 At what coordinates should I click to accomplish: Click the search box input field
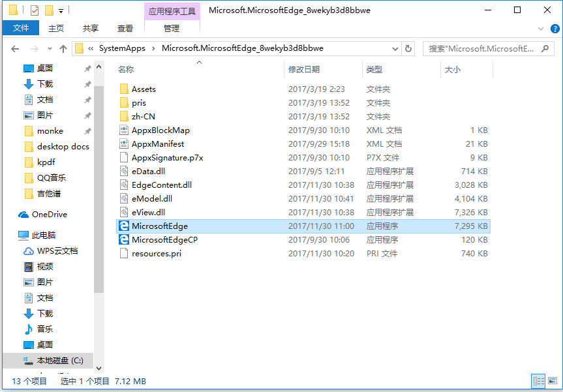[x=483, y=48]
